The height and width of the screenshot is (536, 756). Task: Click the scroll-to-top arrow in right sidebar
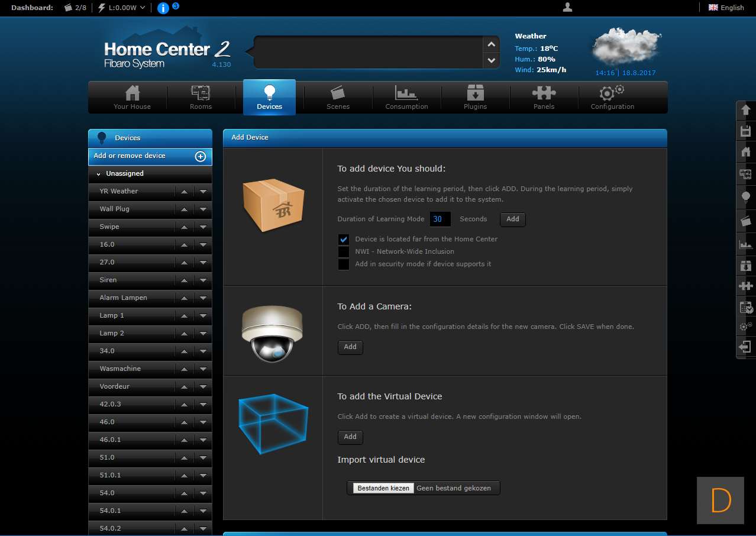tap(745, 110)
